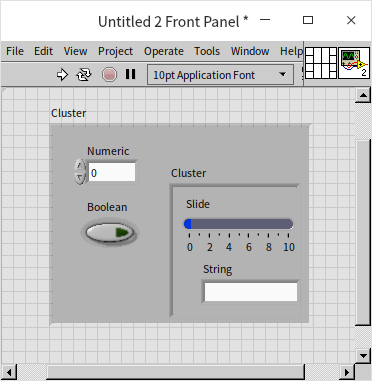Close the Untitled 2 Front Panel window
Screen dimensions: 372x381
coord(351,20)
